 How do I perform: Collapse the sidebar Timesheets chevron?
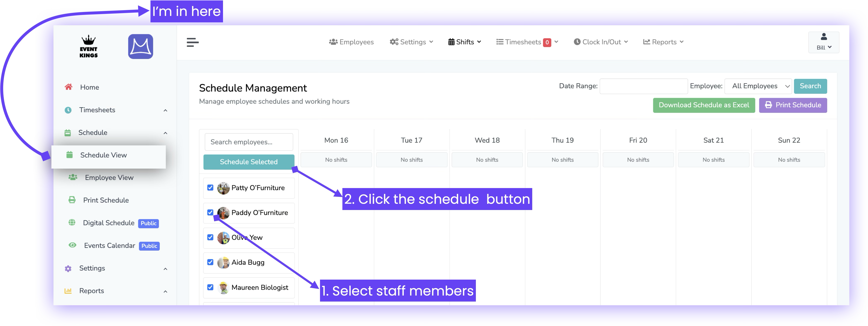pos(165,110)
